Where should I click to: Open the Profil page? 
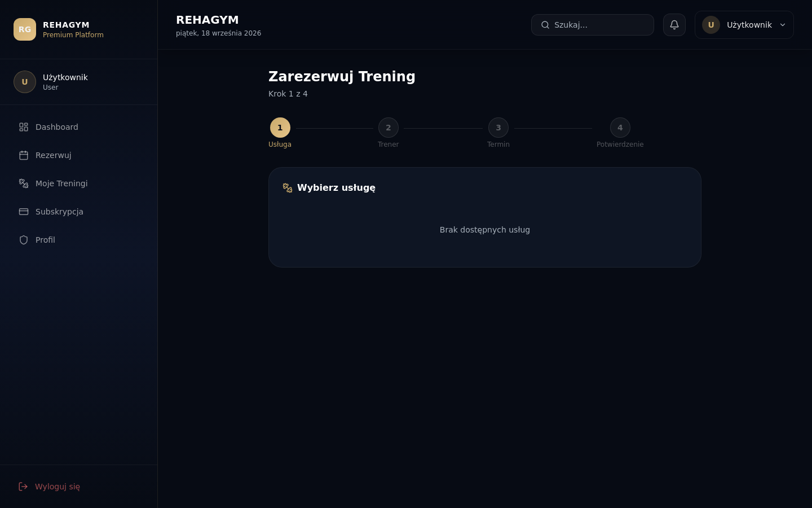[x=78, y=240]
